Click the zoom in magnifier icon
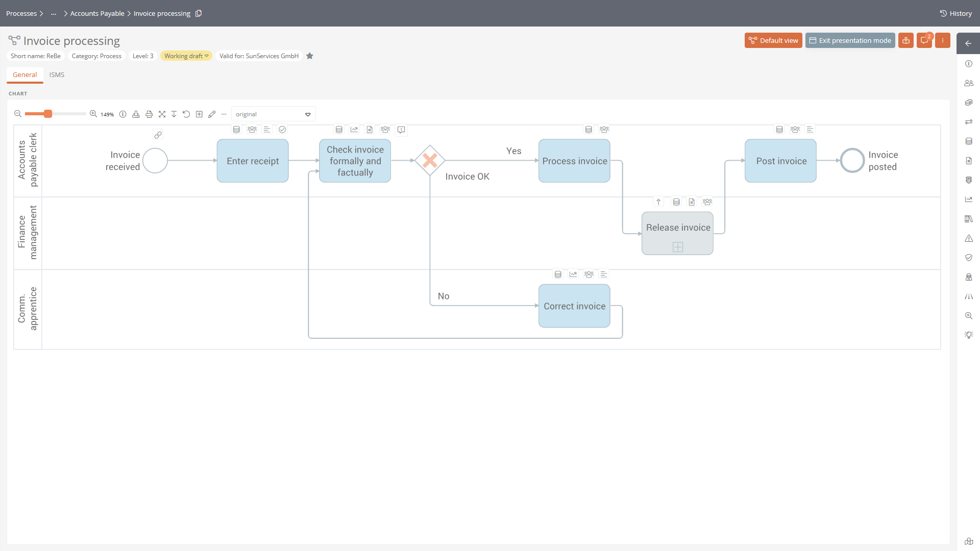Image resolution: width=980 pixels, height=551 pixels. point(93,114)
